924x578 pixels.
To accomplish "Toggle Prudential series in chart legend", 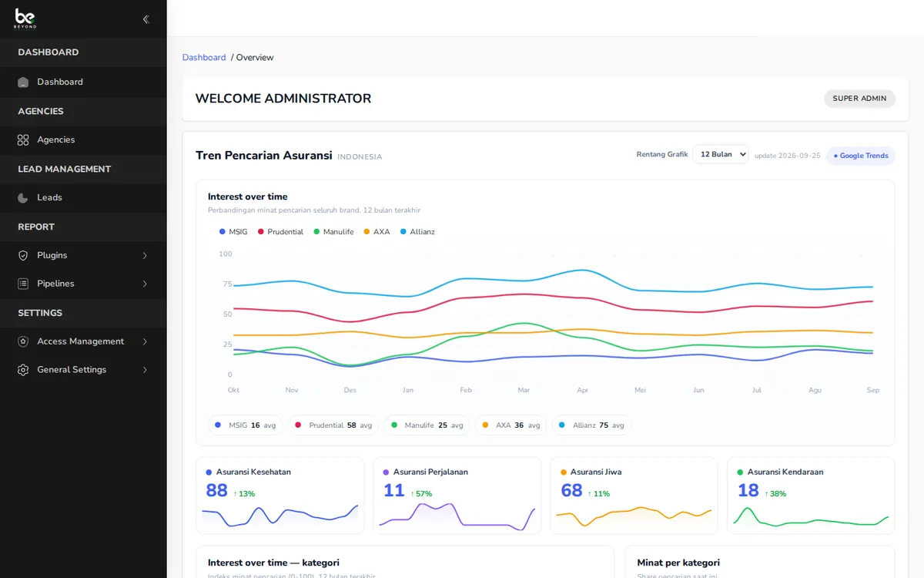I will [x=280, y=232].
